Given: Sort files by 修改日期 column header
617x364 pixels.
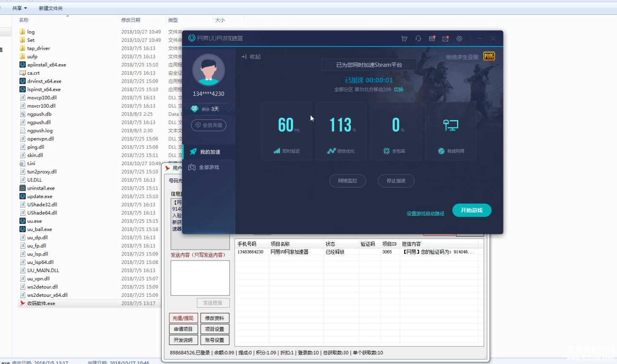Looking at the screenshot, I should (131, 20).
